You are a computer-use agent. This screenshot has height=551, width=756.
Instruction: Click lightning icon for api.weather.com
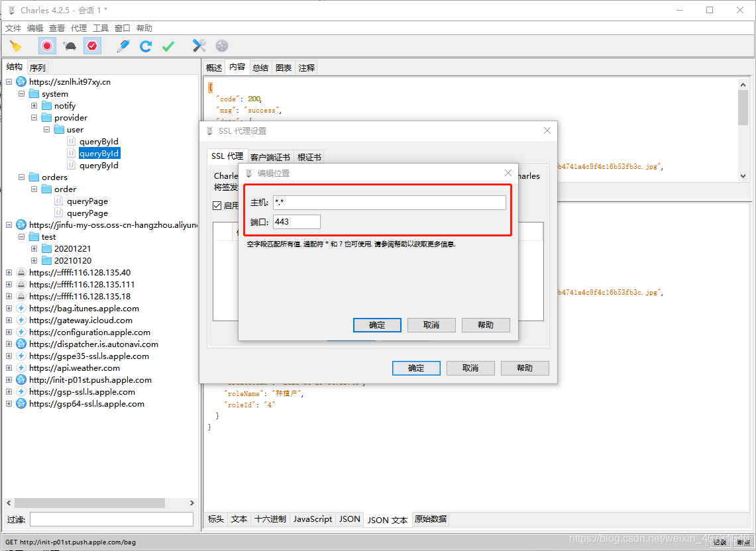[21, 368]
